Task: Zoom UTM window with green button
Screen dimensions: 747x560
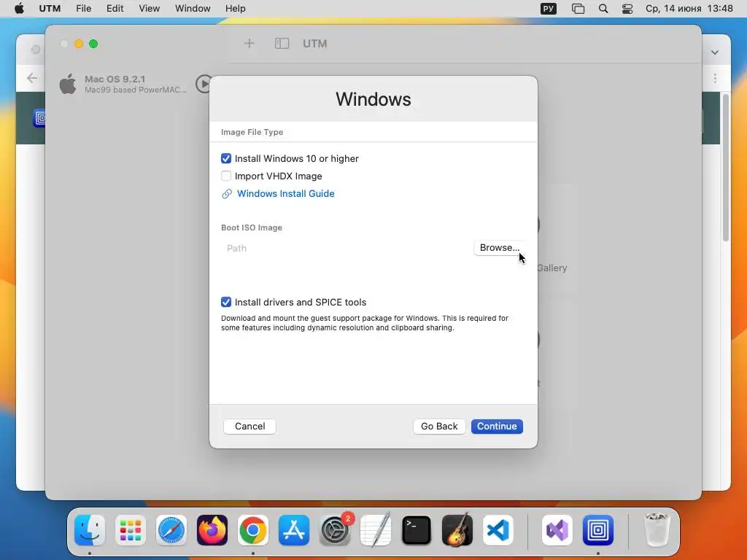Action: pos(93,44)
